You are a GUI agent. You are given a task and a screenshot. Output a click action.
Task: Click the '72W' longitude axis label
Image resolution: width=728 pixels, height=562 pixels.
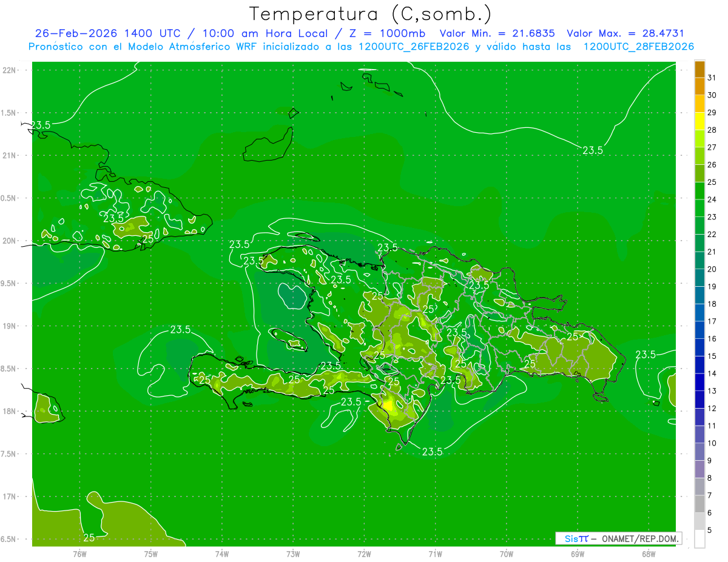click(365, 554)
